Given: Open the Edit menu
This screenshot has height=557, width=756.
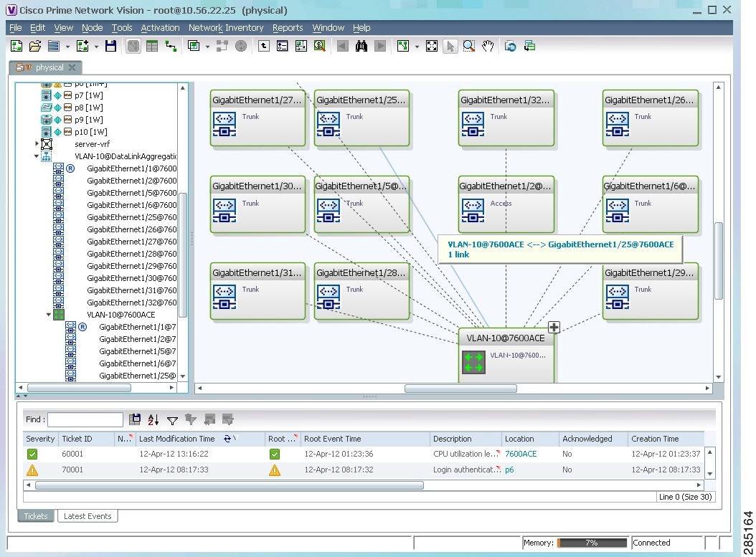Looking at the screenshot, I should [37, 28].
